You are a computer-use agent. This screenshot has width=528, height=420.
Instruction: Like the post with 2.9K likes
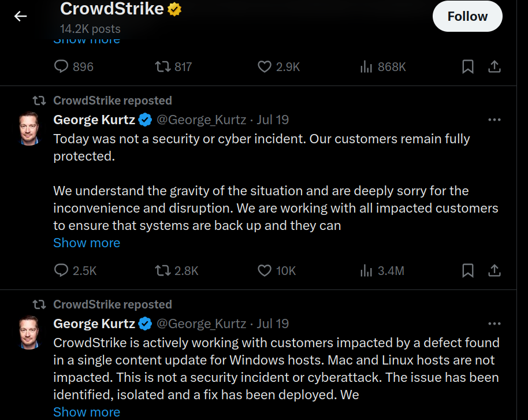278,66
